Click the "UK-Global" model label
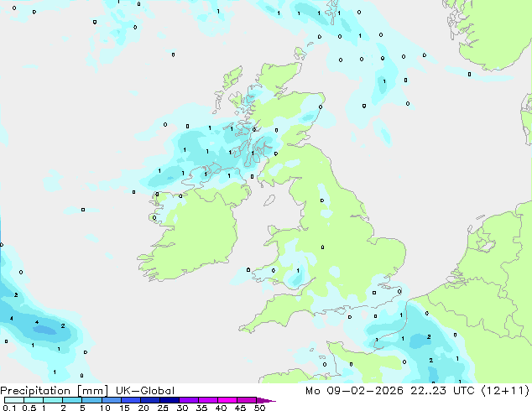 (x=145, y=391)
